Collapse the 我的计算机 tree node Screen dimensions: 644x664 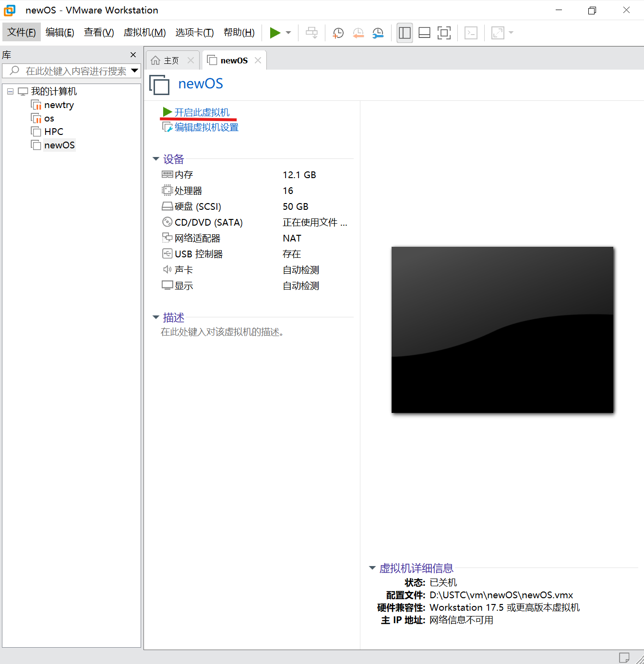click(10, 91)
